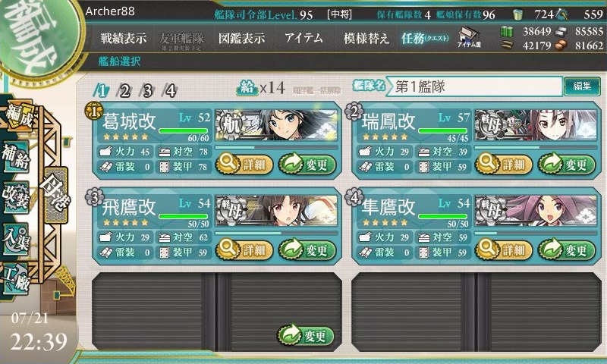Open 任務 (クエスト) quest menu

click(x=425, y=38)
